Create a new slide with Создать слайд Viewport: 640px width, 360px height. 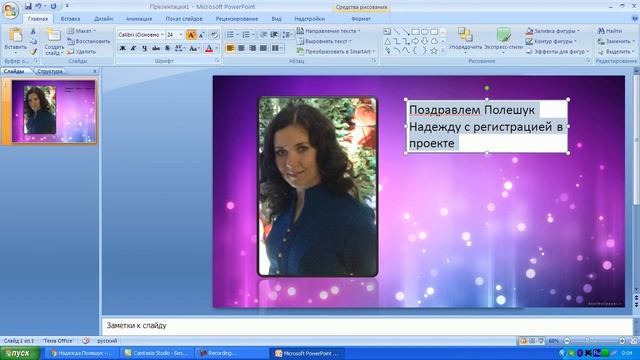click(54, 42)
